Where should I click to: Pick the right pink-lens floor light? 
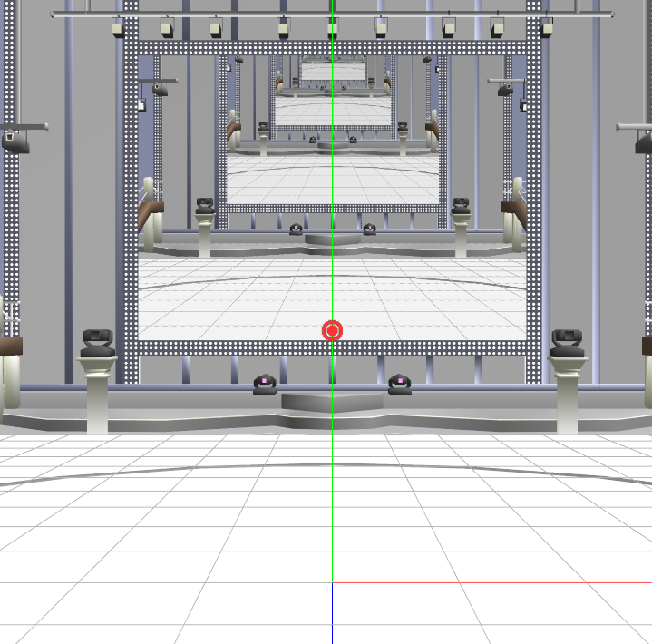click(400, 384)
